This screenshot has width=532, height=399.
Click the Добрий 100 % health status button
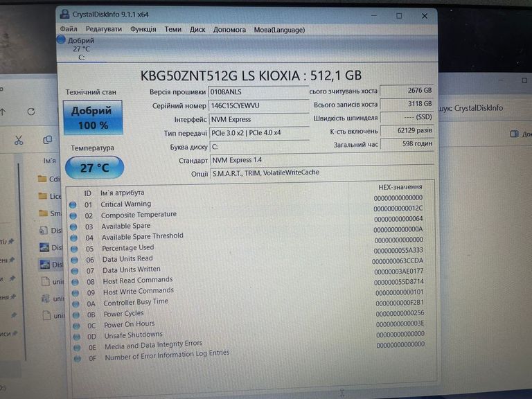[x=93, y=118]
